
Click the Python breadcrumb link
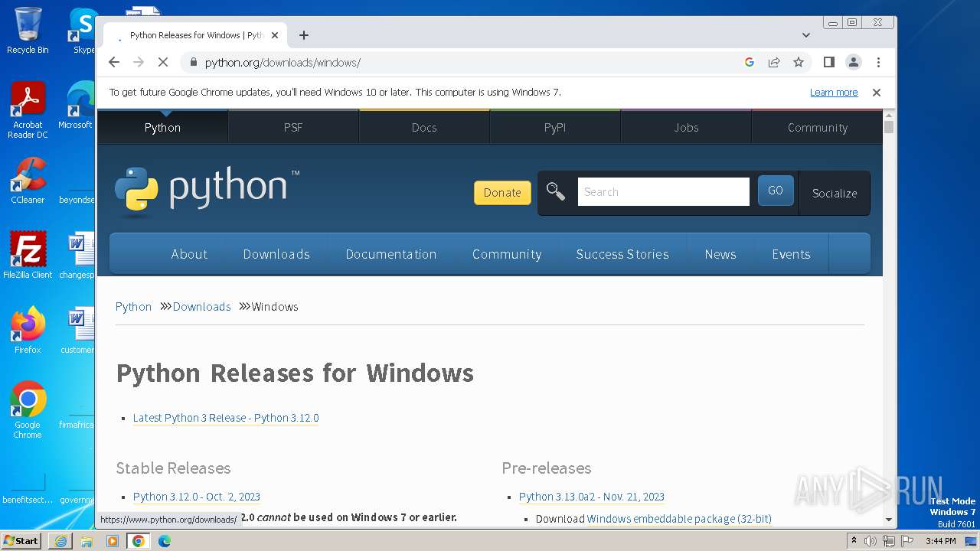click(133, 307)
